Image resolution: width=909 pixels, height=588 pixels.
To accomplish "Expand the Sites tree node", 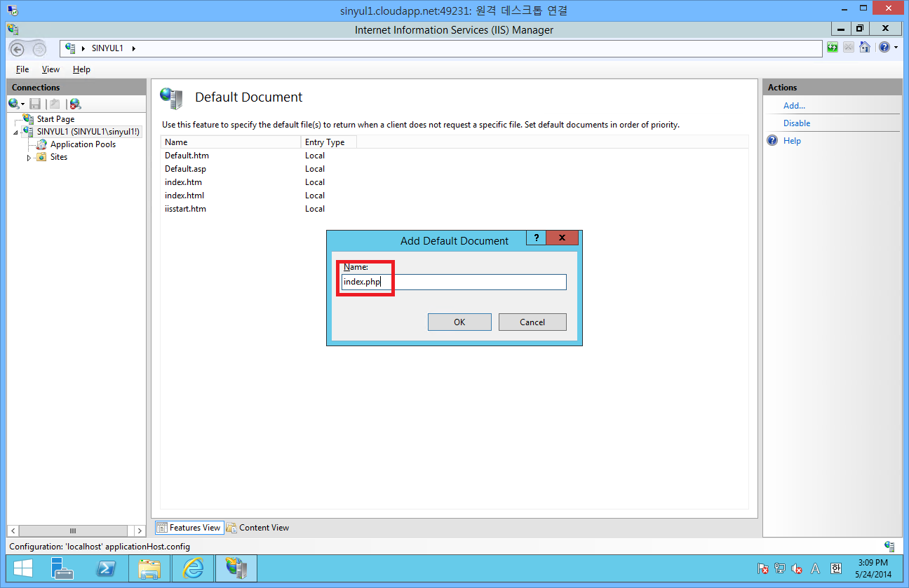I will tap(29, 158).
